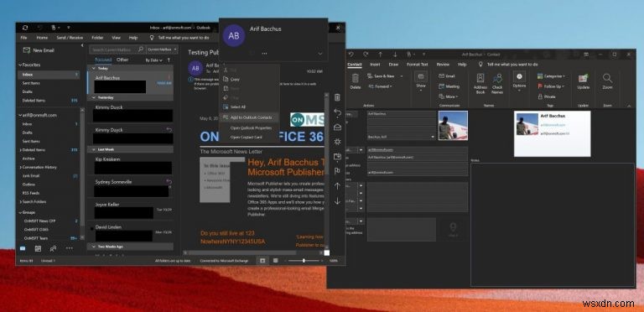644x312 pixels.
Task: Click the reply arrow icon beside reading pane
Action: (337, 112)
